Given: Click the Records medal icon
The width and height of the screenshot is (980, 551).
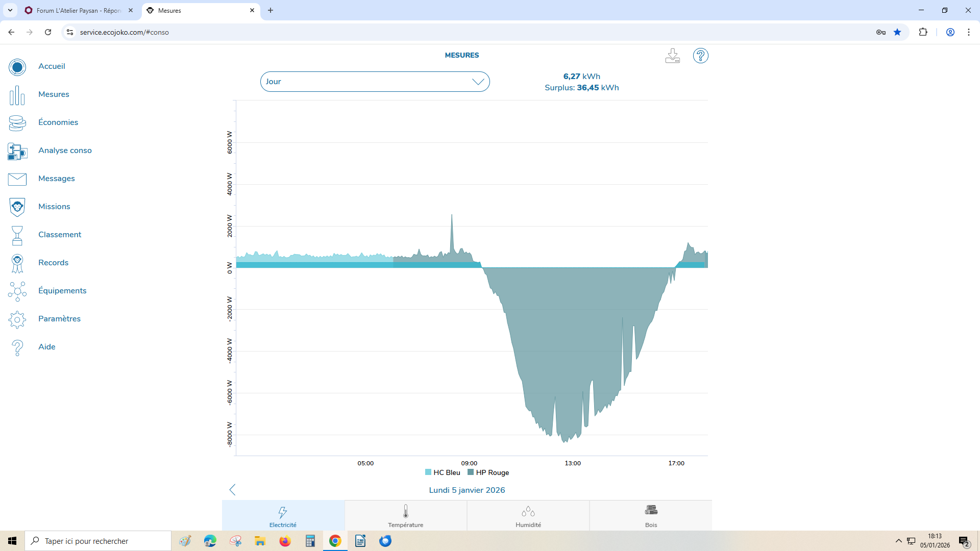Looking at the screenshot, I should point(17,263).
